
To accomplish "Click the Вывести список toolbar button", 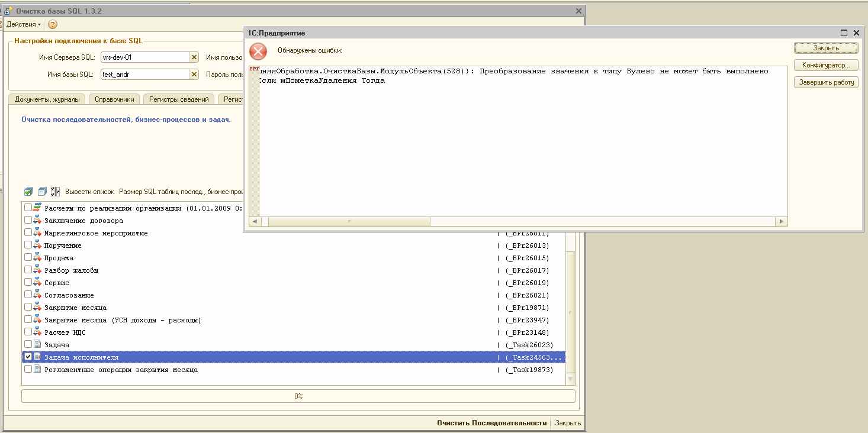I will pyautogui.click(x=89, y=192).
